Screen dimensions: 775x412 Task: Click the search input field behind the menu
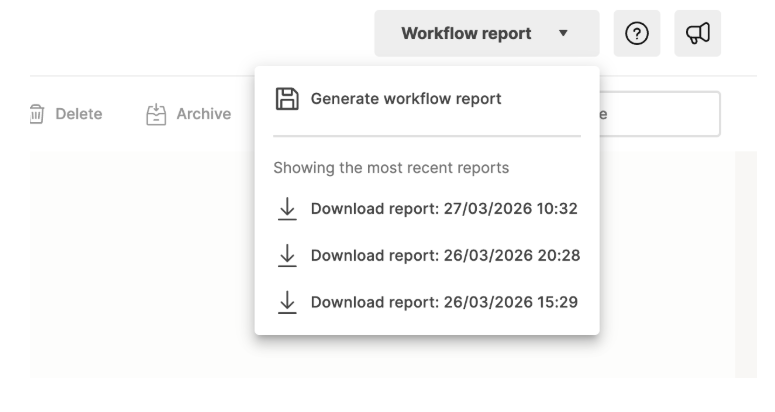click(x=660, y=114)
